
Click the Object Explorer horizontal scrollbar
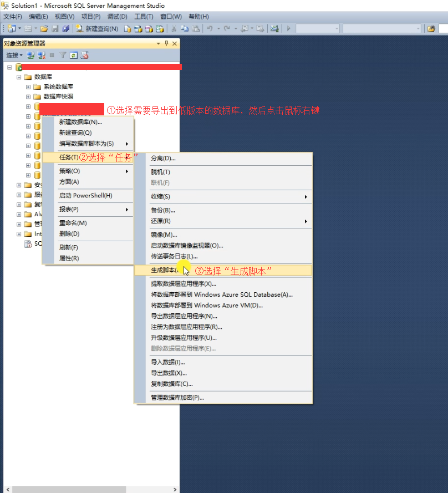pyautogui.click(x=91, y=490)
